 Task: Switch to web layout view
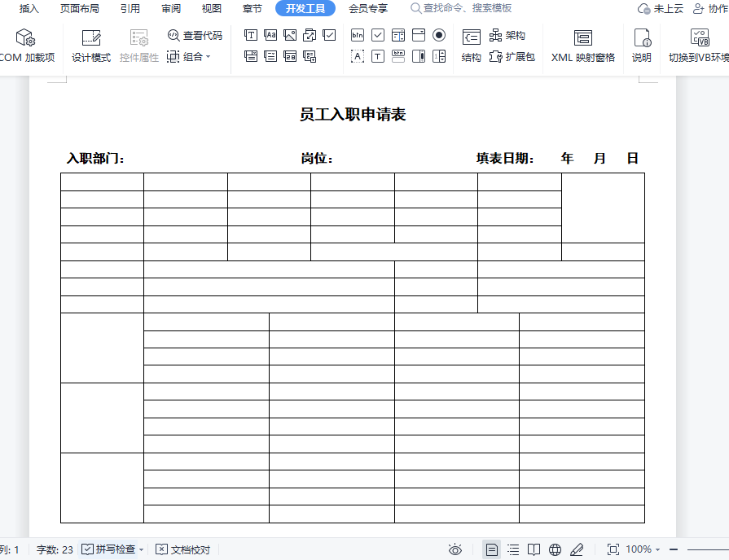[555, 549]
